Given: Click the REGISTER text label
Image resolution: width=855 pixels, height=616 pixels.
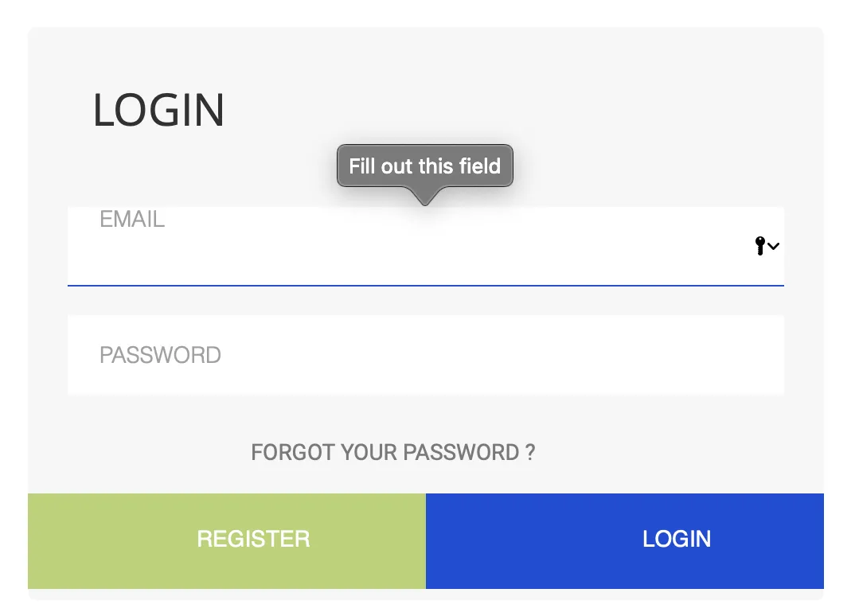Looking at the screenshot, I should (x=253, y=539).
